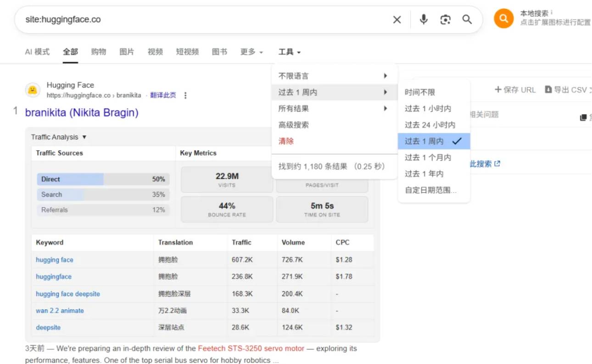Select the checked 过去 1 周内 option

(x=434, y=141)
